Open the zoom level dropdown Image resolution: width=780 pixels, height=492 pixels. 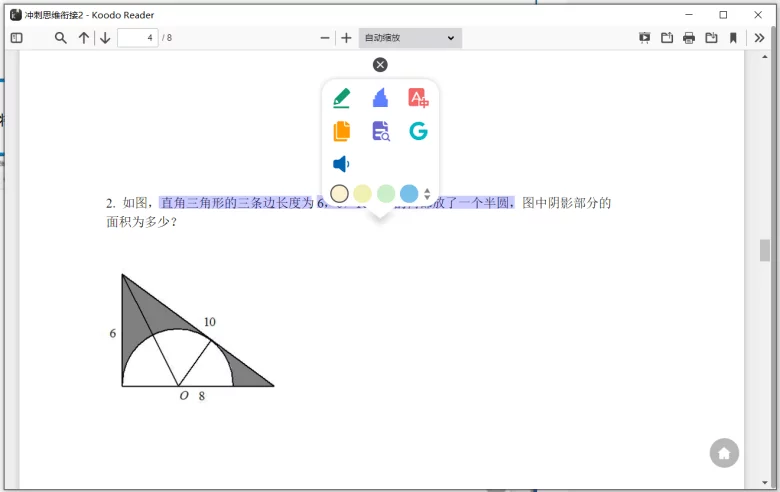[410, 38]
